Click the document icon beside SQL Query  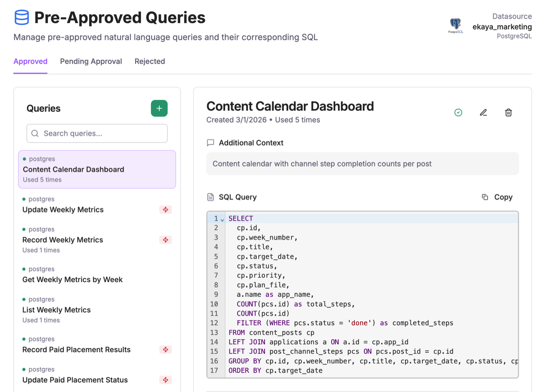(210, 197)
